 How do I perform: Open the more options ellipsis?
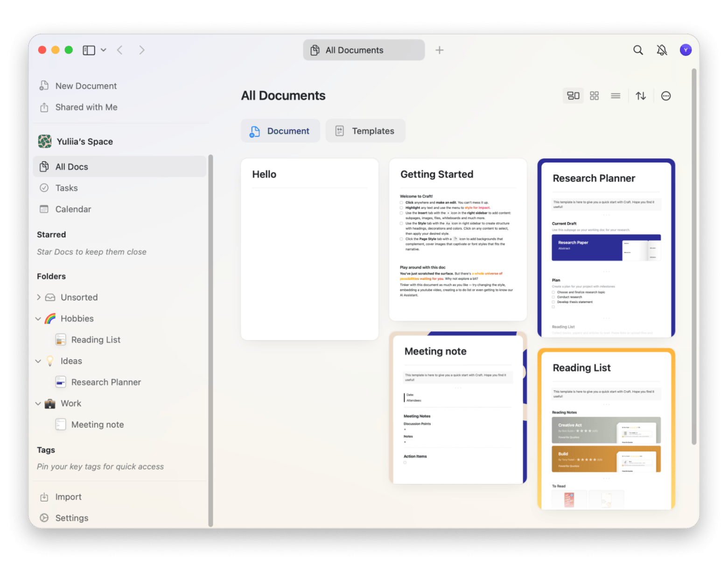coord(666,96)
